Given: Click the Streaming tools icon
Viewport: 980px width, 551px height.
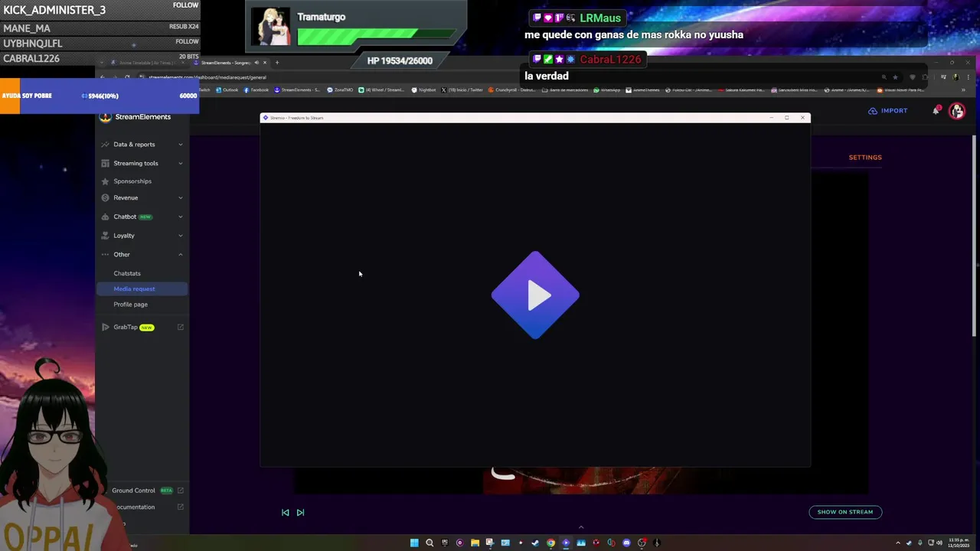Looking at the screenshot, I should point(105,163).
